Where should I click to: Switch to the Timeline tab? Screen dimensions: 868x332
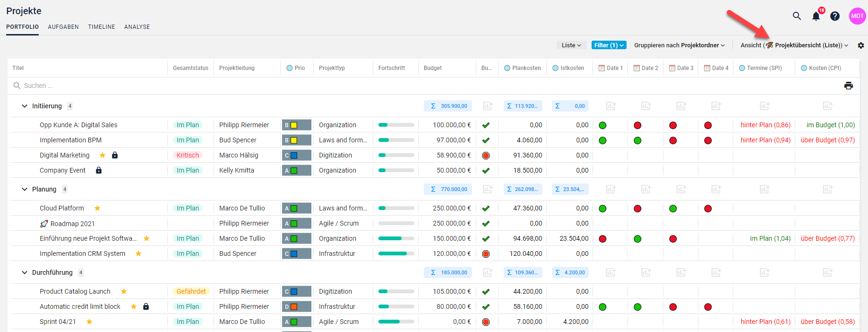click(x=102, y=27)
